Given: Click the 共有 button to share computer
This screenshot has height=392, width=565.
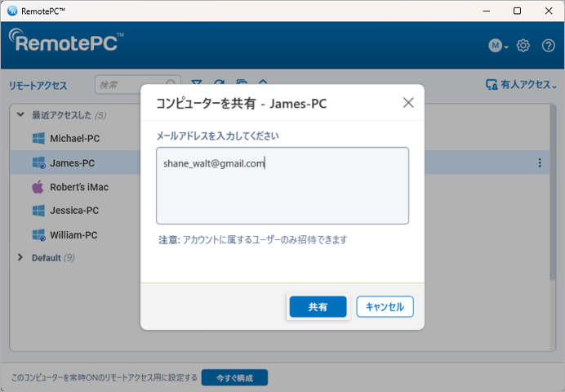Looking at the screenshot, I should pyautogui.click(x=318, y=306).
